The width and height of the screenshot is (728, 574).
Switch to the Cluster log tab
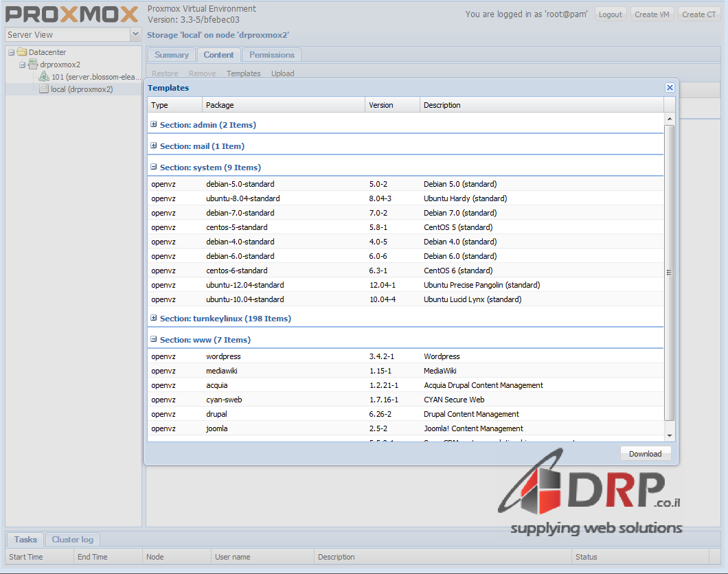[x=72, y=540]
